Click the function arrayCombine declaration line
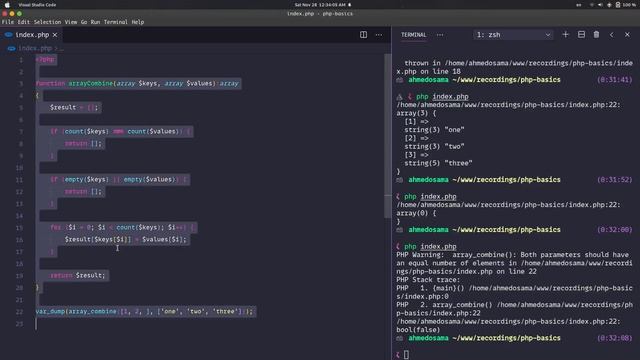Screen dimensions: 640x360 pyautogui.click(x=137, y=83)
